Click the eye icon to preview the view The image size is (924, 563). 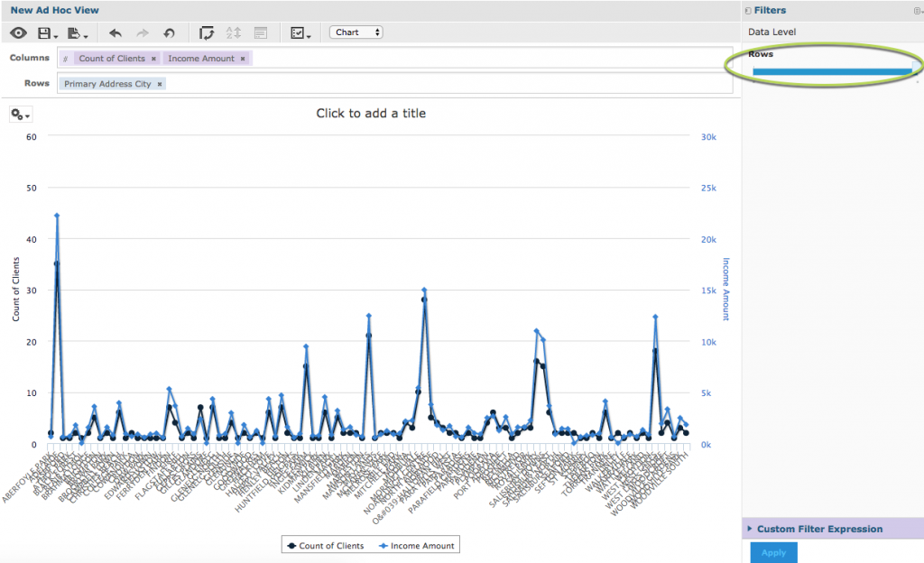point(16,32)
